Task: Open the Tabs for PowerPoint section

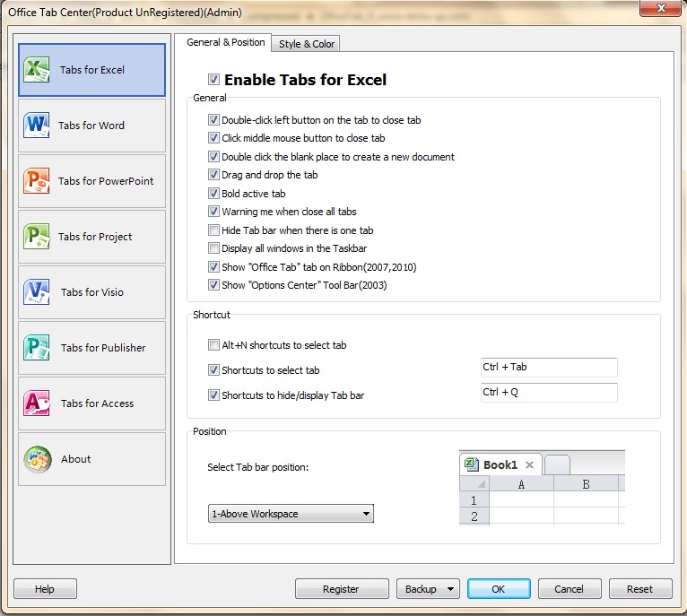Action: coord(92,181)
